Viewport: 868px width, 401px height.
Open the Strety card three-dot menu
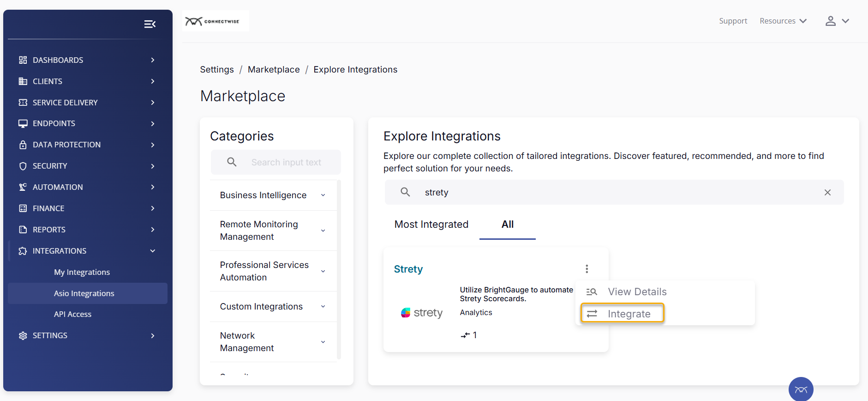point(587,269)
